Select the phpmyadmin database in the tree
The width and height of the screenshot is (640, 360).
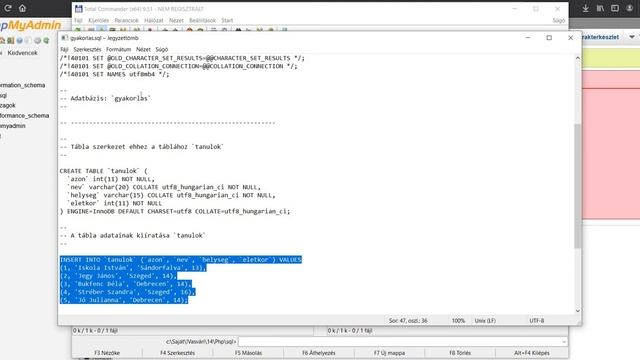13,126
